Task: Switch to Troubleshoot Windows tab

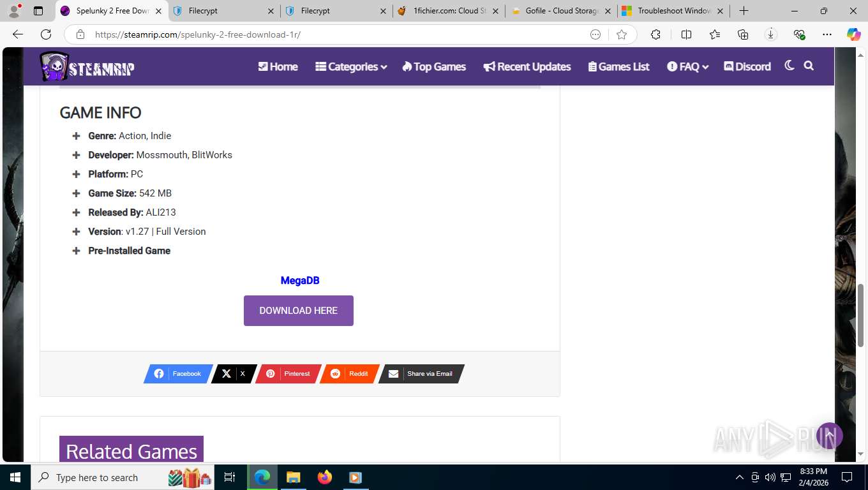Action: pyautogui.click(x=673, y=11)
